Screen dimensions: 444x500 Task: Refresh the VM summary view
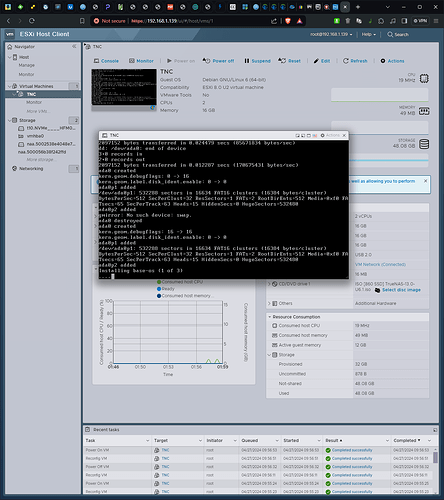355,61
